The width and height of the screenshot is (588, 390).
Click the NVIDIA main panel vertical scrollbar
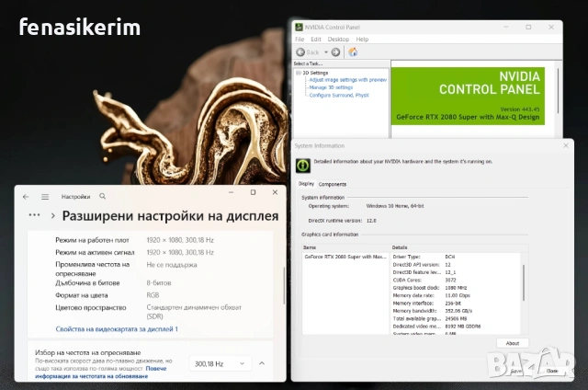(x=558, y=91)
